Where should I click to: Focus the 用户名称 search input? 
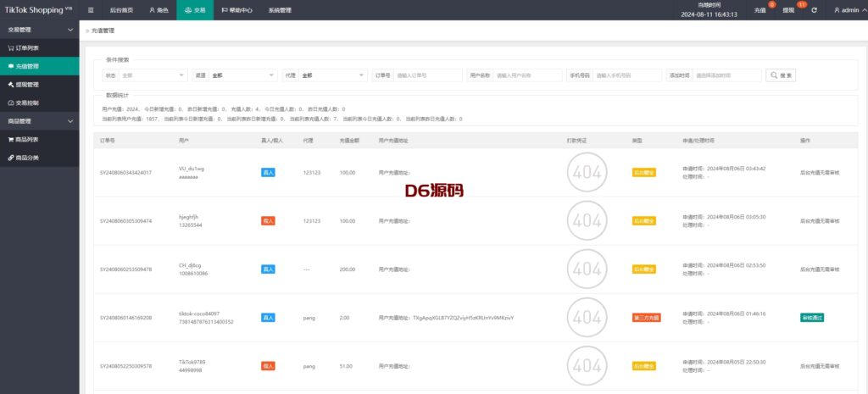point(527,75)
